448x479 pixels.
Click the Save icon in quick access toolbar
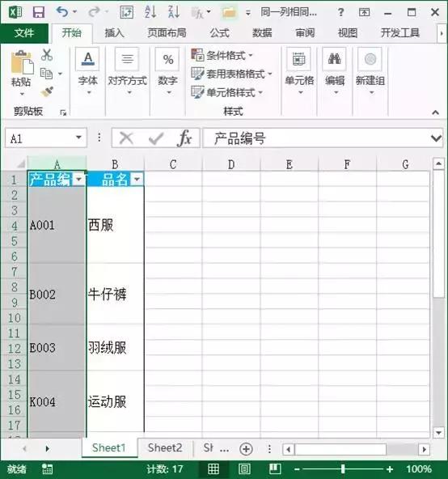(39, 12)
